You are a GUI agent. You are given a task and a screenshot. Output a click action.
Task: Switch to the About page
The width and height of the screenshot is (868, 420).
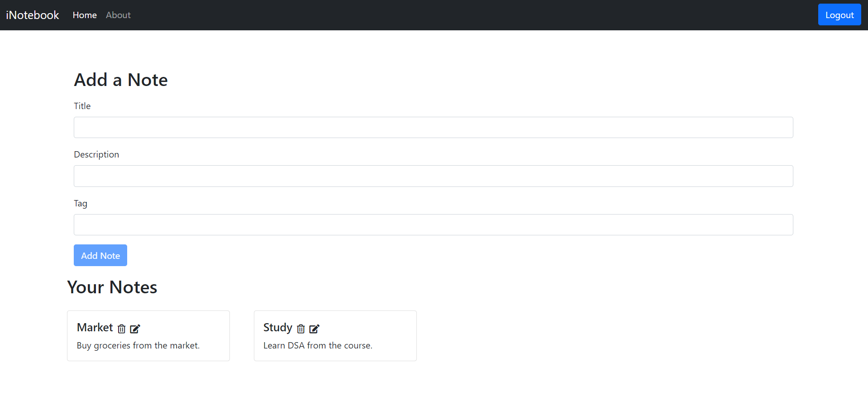tap(118, 15)
